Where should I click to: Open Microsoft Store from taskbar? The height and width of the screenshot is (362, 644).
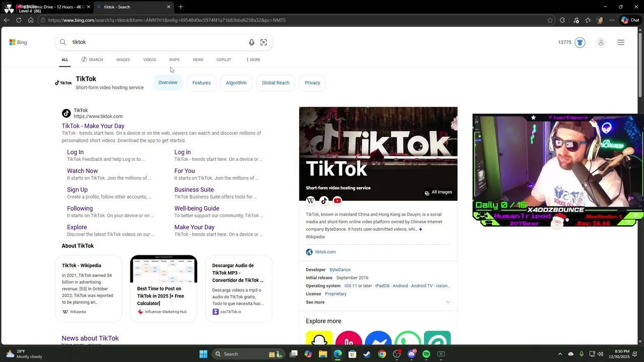coord(352,354)
